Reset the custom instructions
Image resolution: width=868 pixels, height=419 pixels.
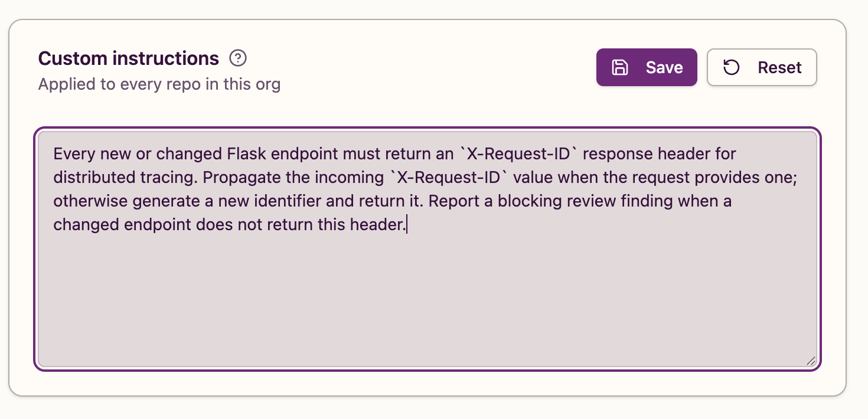point(762,67)
